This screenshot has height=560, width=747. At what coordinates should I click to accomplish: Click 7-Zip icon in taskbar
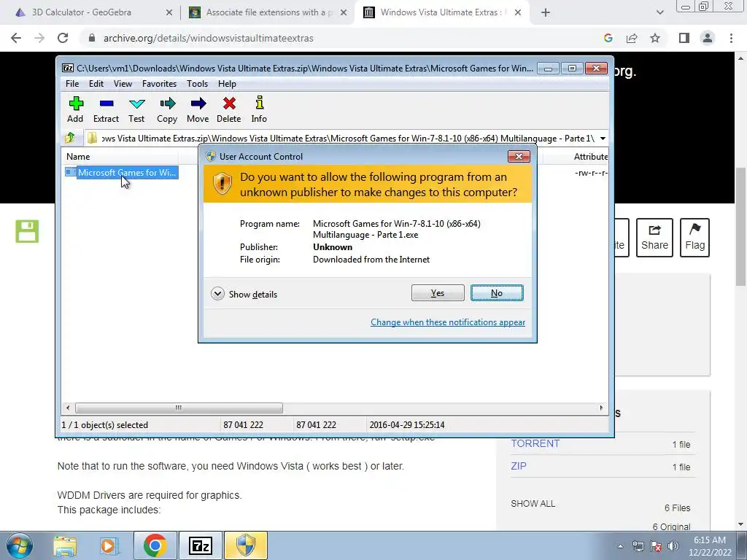click(200, 545)
